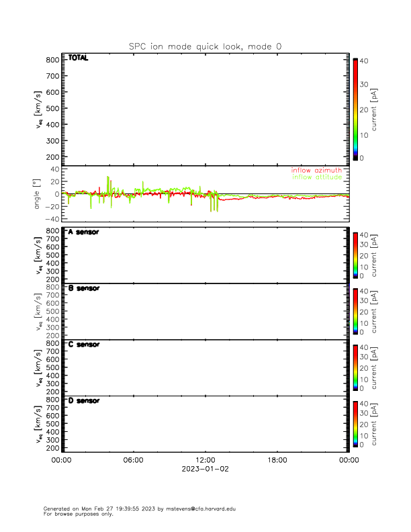Click the red 'inflow azimuth' legend text
The width and height of the screenshot is (411, 532).
click(316, 171)
